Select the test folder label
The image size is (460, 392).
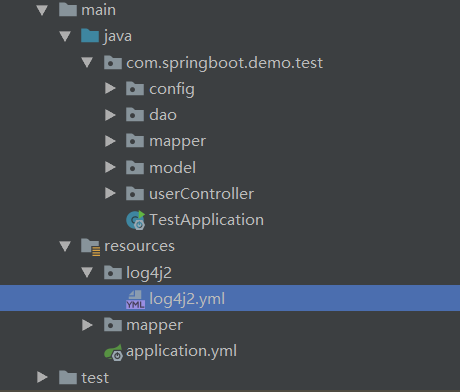tap(95, 378)
